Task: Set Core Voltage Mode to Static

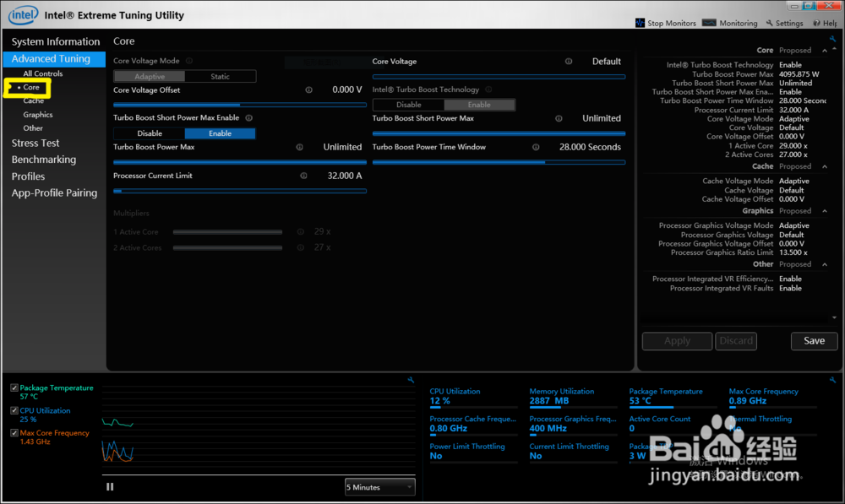Action: coord(220,77)
